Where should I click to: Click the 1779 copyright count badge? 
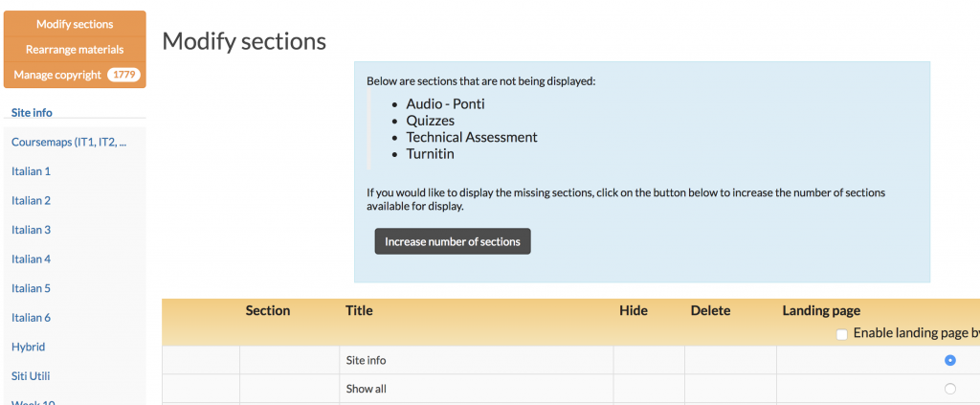(123, 75)
